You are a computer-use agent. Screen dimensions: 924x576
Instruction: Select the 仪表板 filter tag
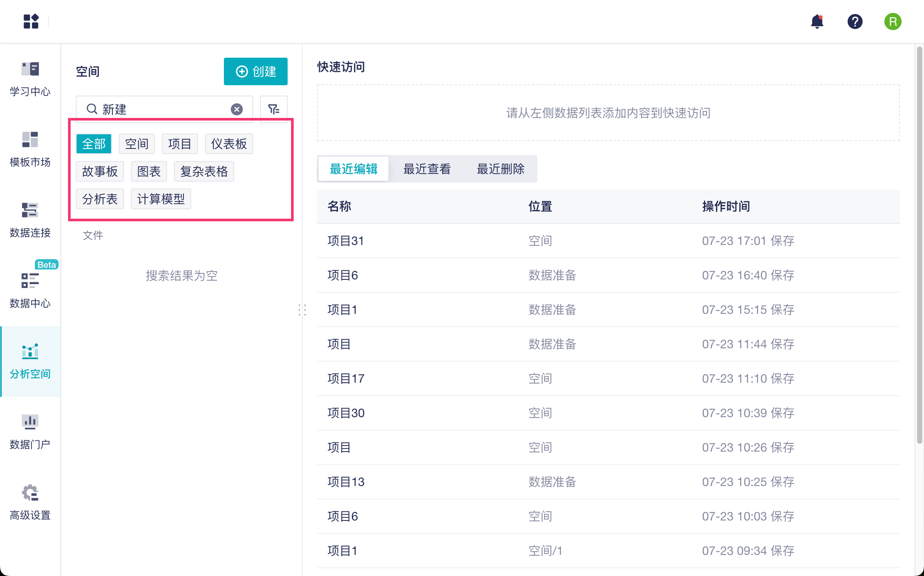(x=229, y=144)
